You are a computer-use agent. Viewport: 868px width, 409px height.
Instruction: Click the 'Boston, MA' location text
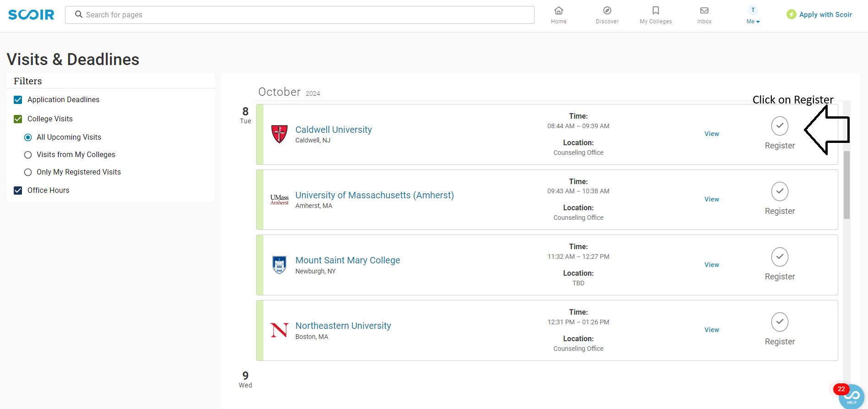pyautogui.click(x=312, y=337)
